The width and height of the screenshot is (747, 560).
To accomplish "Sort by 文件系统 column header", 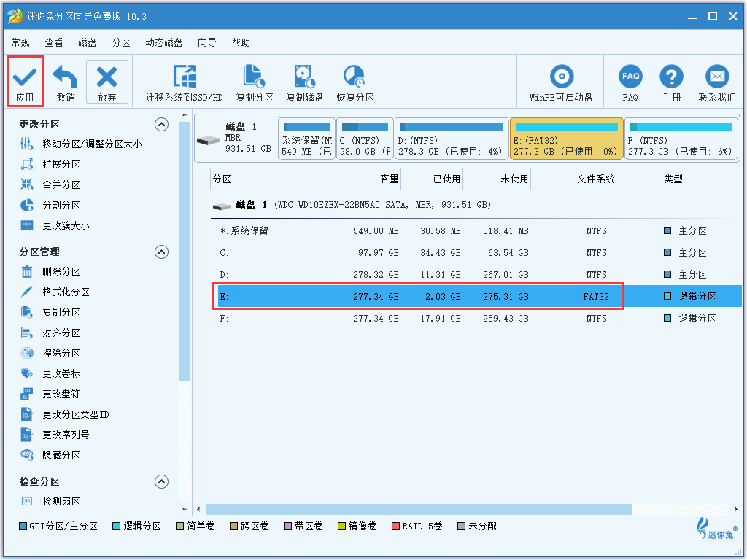I will tap(596, 179).
